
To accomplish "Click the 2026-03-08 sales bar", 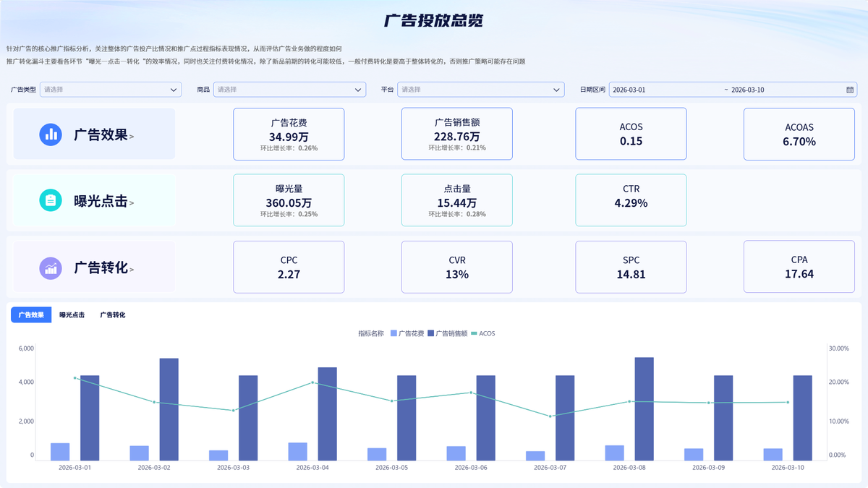I will coord(644,408).
